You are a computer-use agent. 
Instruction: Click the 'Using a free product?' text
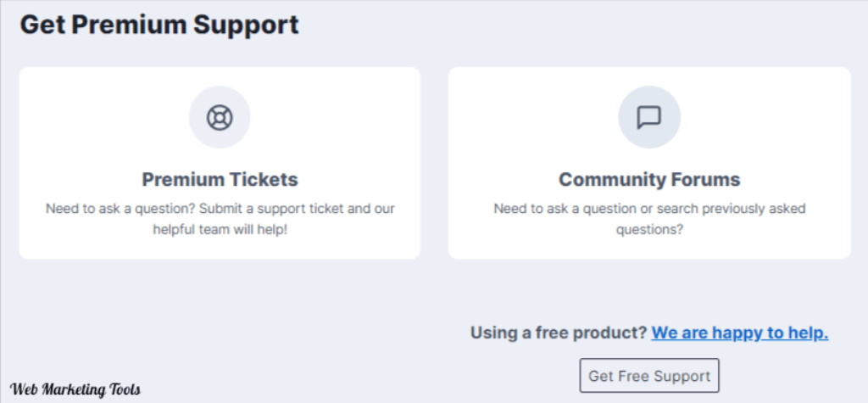(x=559, y=333)
